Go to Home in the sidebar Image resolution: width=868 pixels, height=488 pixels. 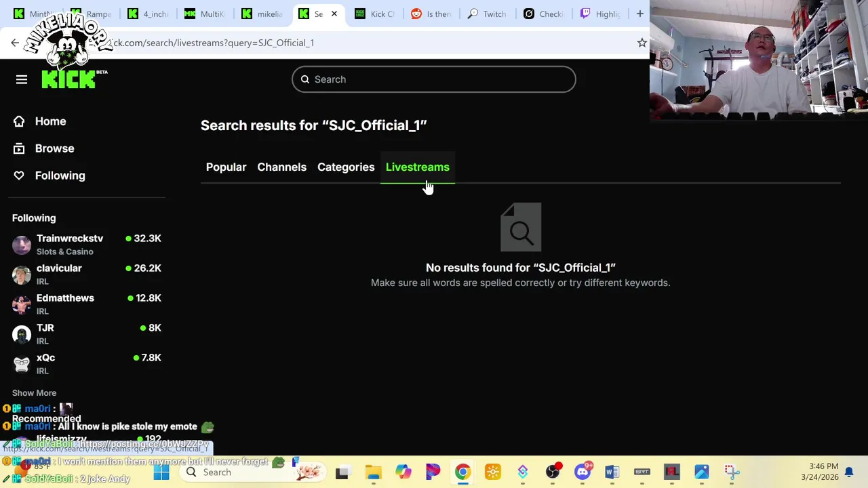click(50, 121)
